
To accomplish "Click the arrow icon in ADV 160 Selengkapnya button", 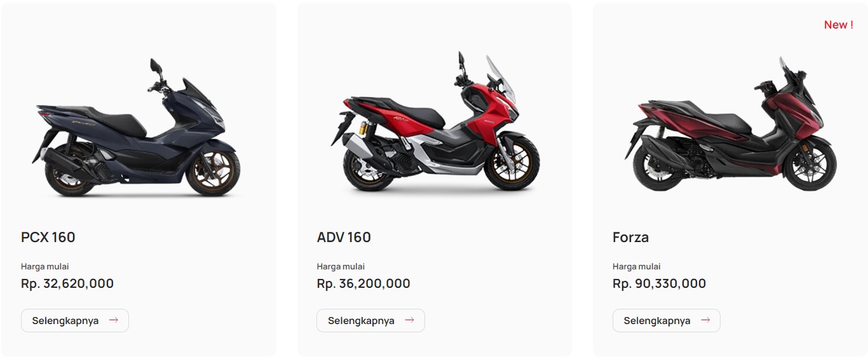I will (x=410, y=320).
